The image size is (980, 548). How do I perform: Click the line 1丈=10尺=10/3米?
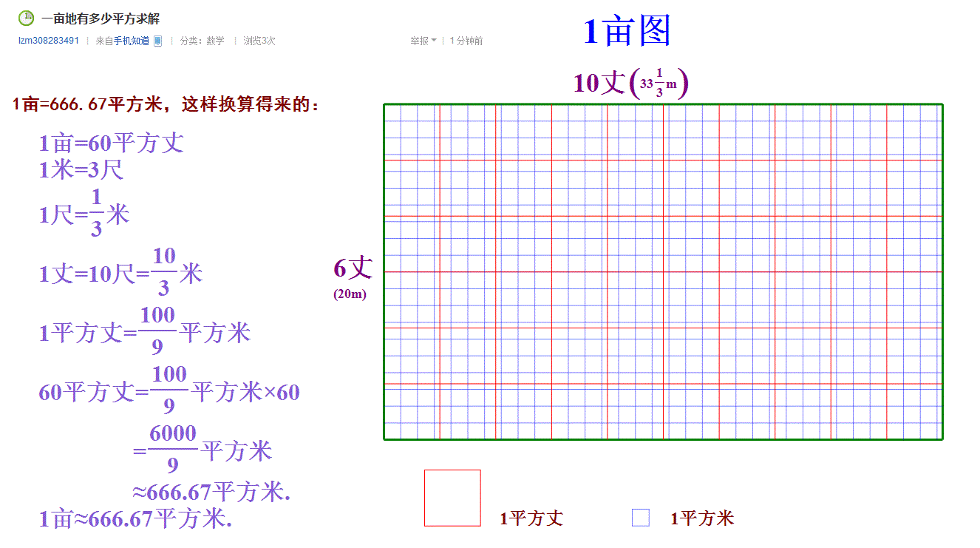pyautogui.click(x=120, y=272)
